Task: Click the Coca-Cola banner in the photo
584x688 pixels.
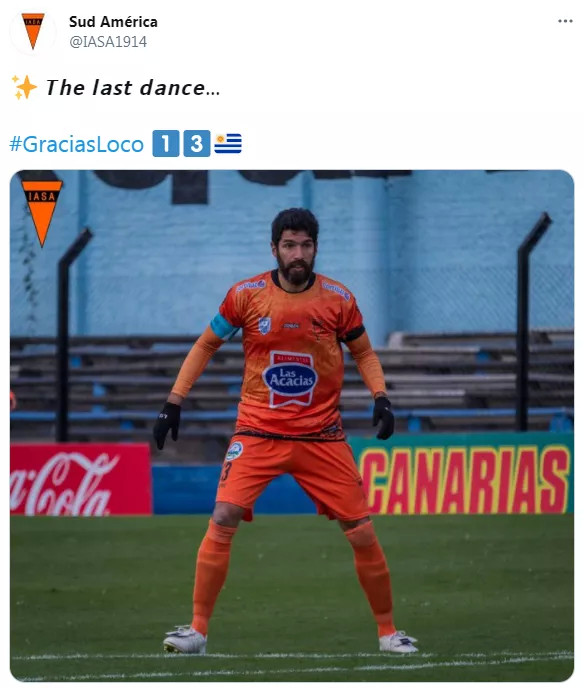Action: point(80,479)
